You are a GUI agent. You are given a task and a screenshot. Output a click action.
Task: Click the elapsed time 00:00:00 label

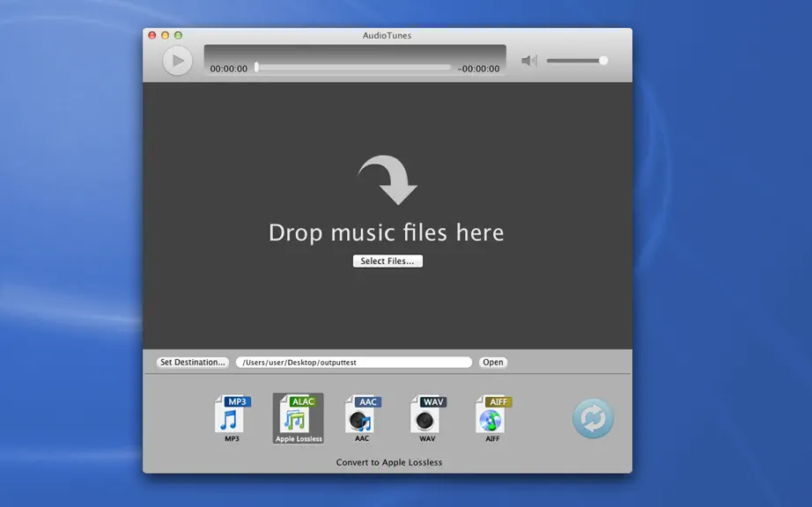(228, 69)
